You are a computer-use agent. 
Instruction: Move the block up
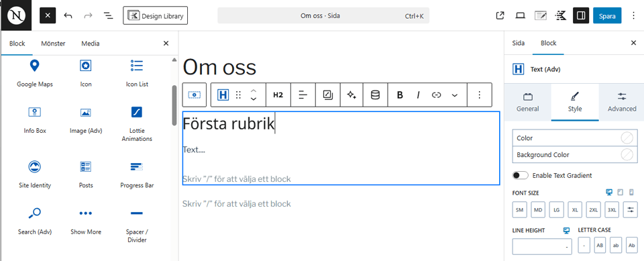click(254, 91)
